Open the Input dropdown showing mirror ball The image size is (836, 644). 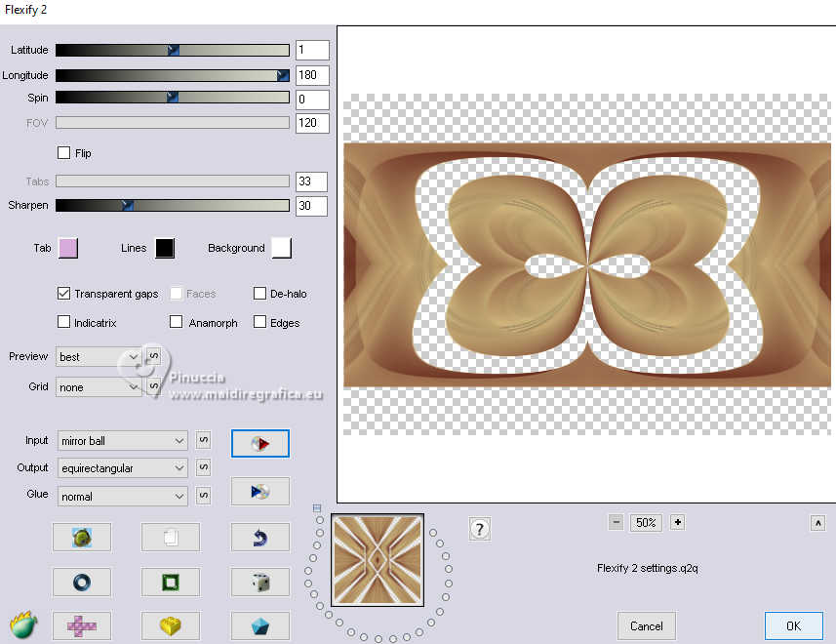(122, 441)
